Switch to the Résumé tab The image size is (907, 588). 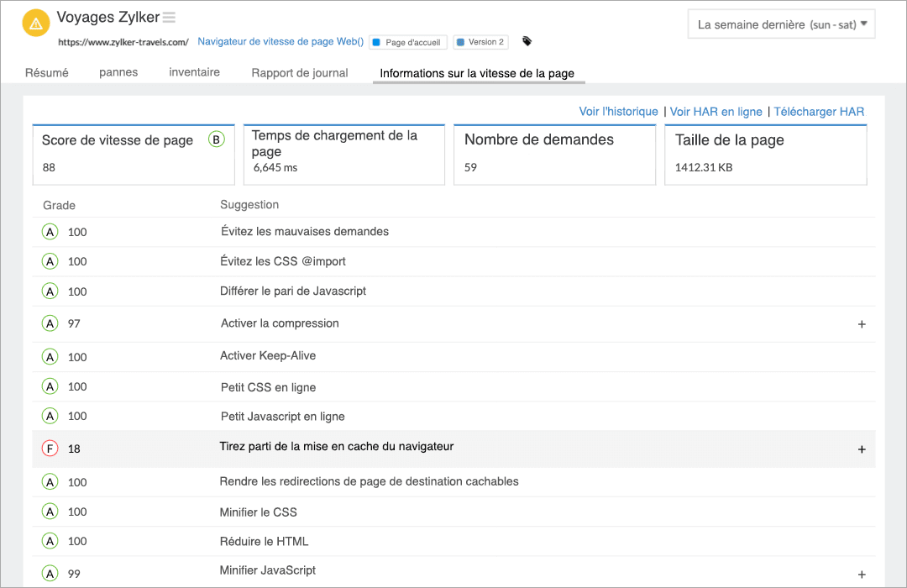click(47, 73)
